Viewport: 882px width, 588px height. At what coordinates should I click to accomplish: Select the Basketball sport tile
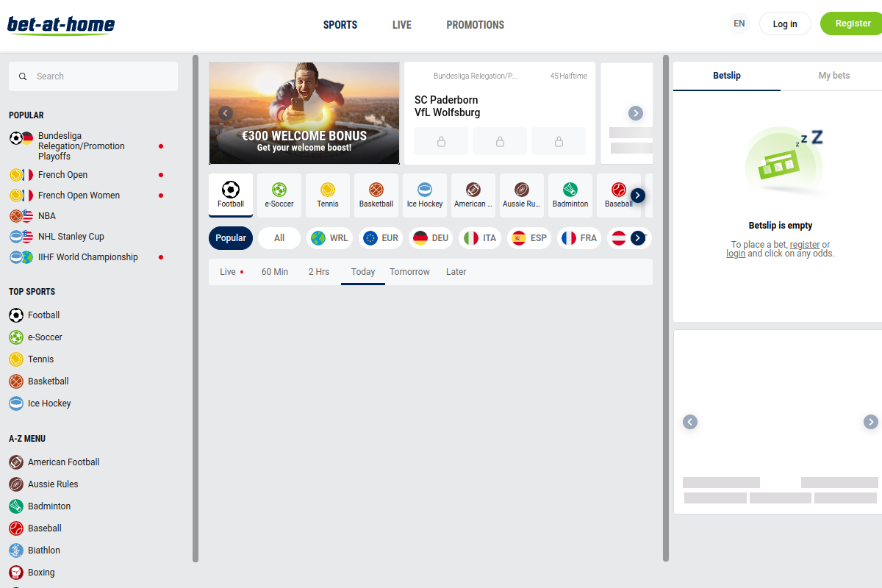(x=376, y=196)
